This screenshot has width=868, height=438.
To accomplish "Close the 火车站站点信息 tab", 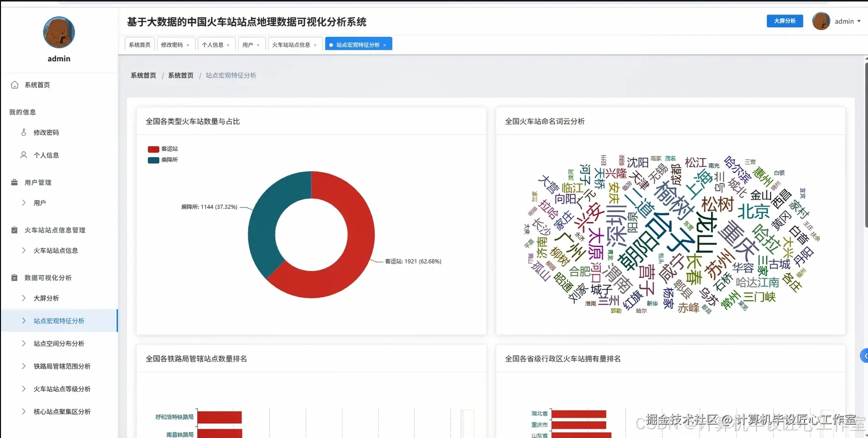I will [x=315, y=45].
